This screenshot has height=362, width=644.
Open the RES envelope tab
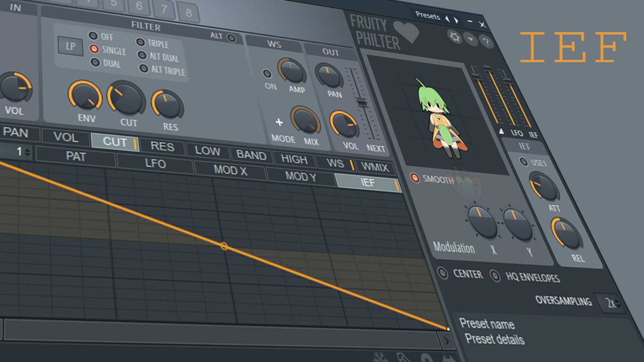(x=163, y=146)
